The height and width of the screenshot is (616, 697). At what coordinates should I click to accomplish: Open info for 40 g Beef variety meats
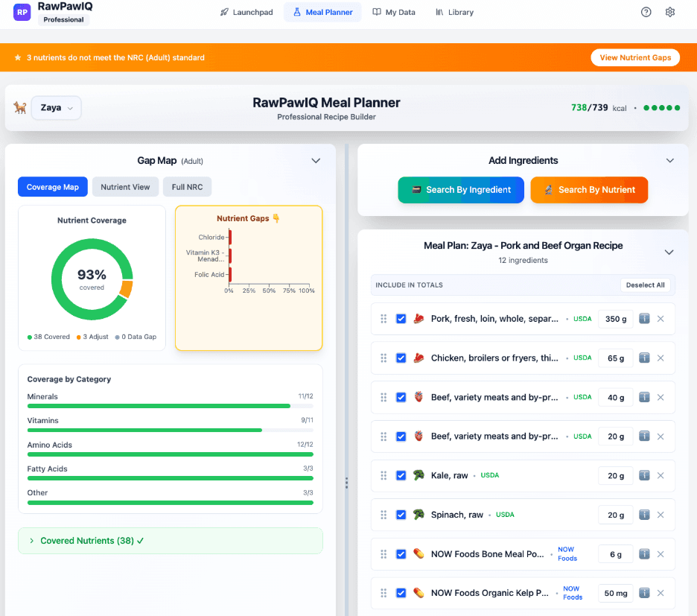[644, 397]
